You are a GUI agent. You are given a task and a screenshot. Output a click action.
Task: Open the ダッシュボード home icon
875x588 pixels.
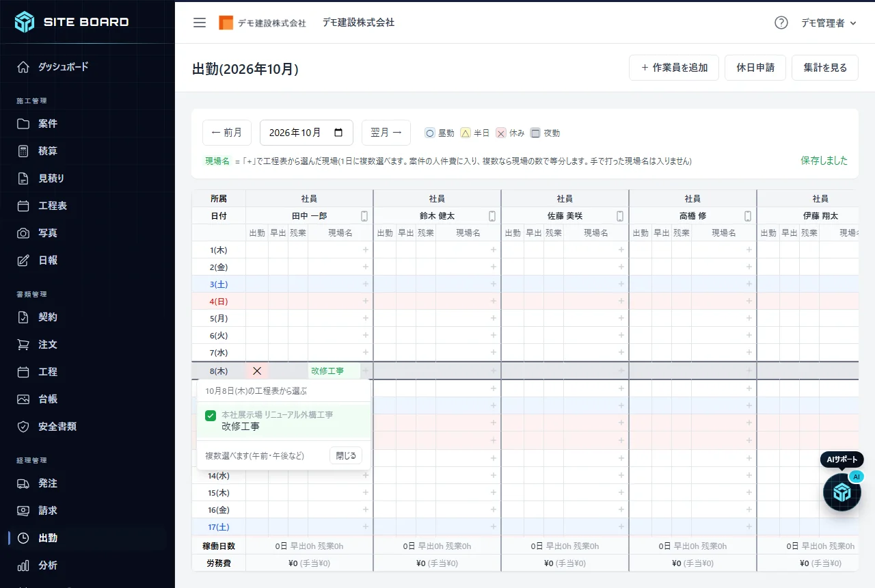(23, 67)
